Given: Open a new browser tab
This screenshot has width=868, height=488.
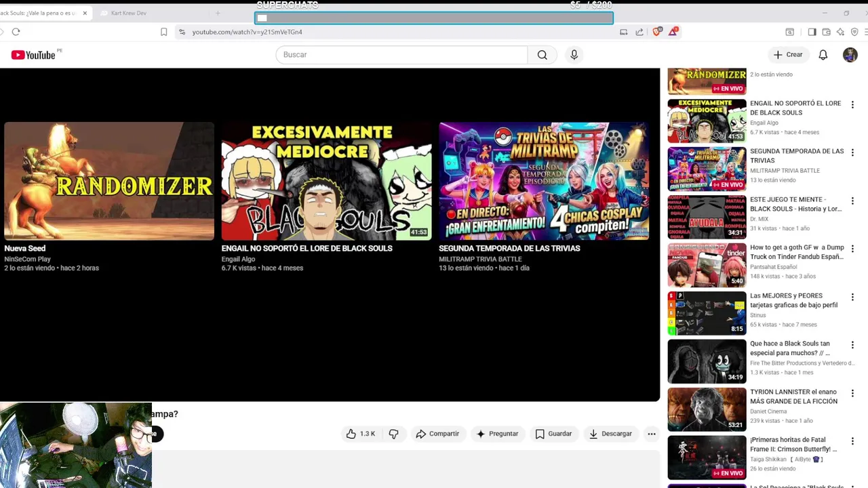Looking at the screenshot, I should pos(218,13).
